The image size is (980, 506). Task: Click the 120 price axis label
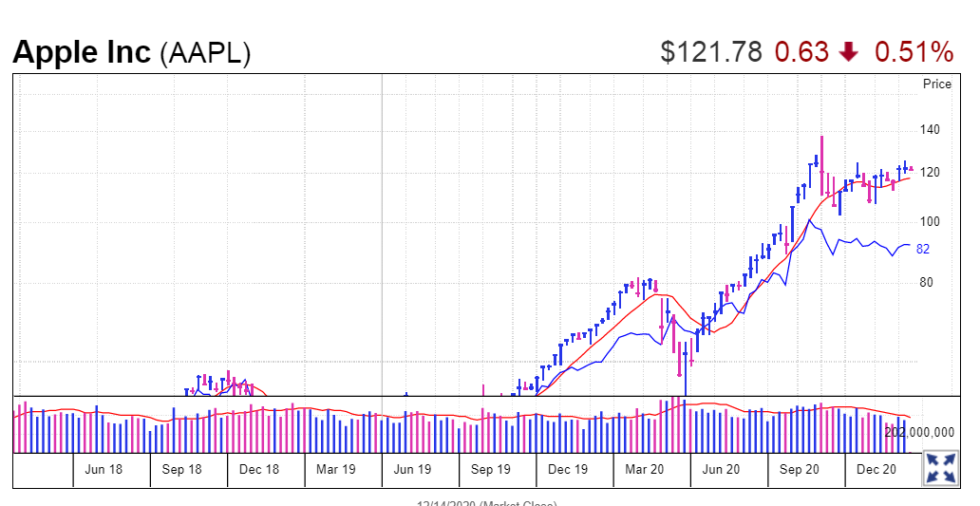930,173
